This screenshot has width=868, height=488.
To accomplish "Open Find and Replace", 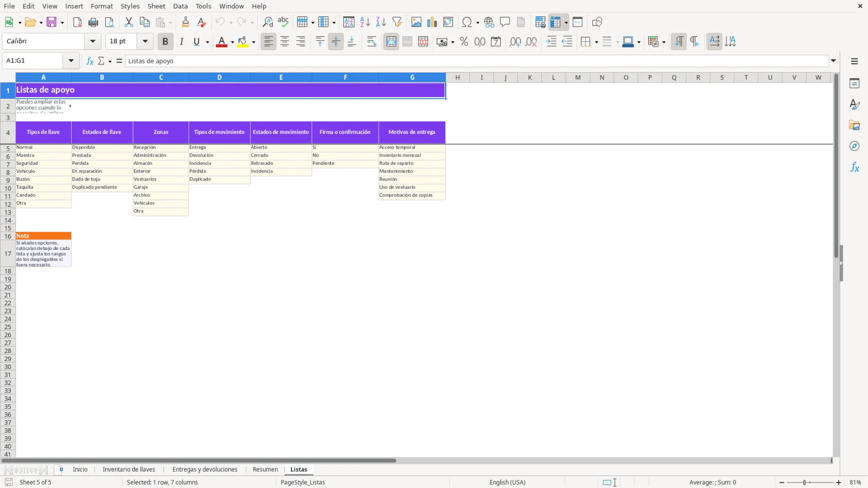I will [x=267, y=22].
